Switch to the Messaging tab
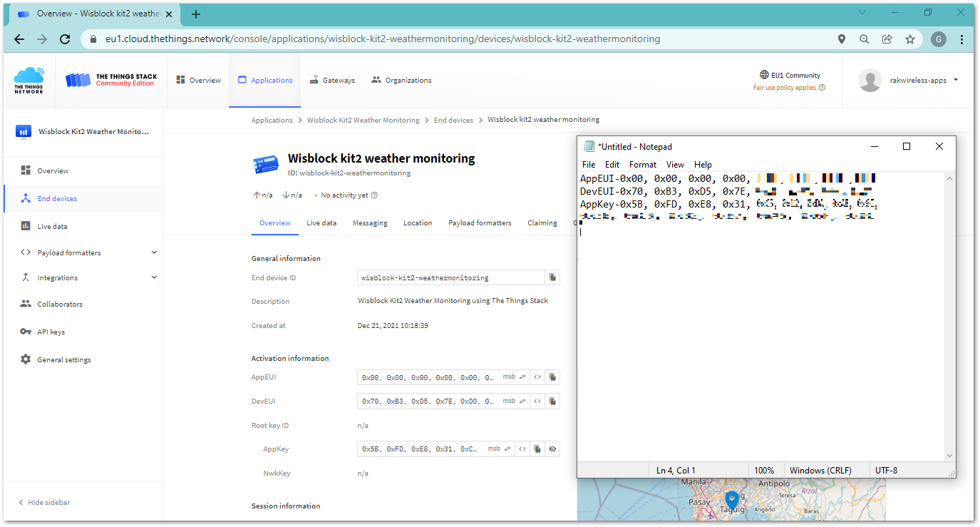 370,223
